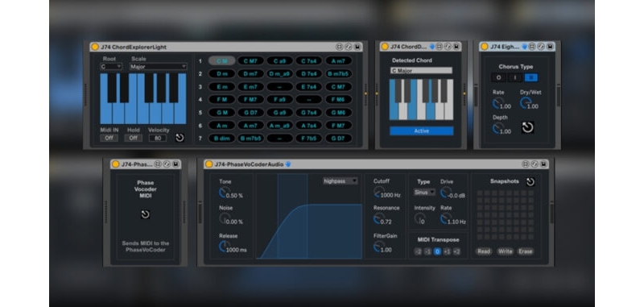
Task: Click the reset icon beside Velocity
Action: pyautogui.click(x=180, y=138)
